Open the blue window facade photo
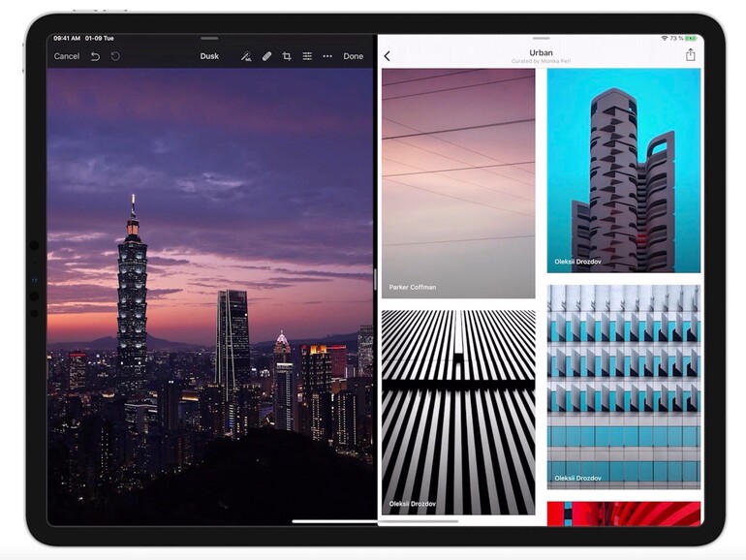Image resolution: width=746 pixels, height=560 pixels. [624, 387]
